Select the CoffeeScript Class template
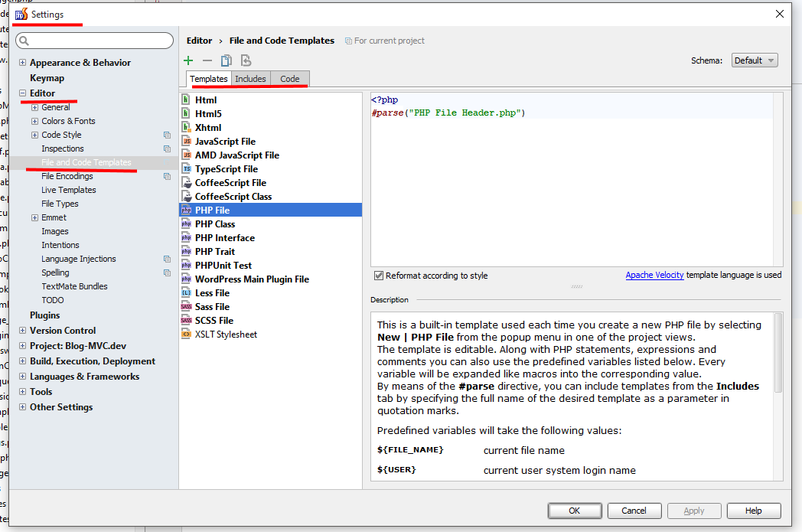 pyautogui.click(x=233, y=196)
